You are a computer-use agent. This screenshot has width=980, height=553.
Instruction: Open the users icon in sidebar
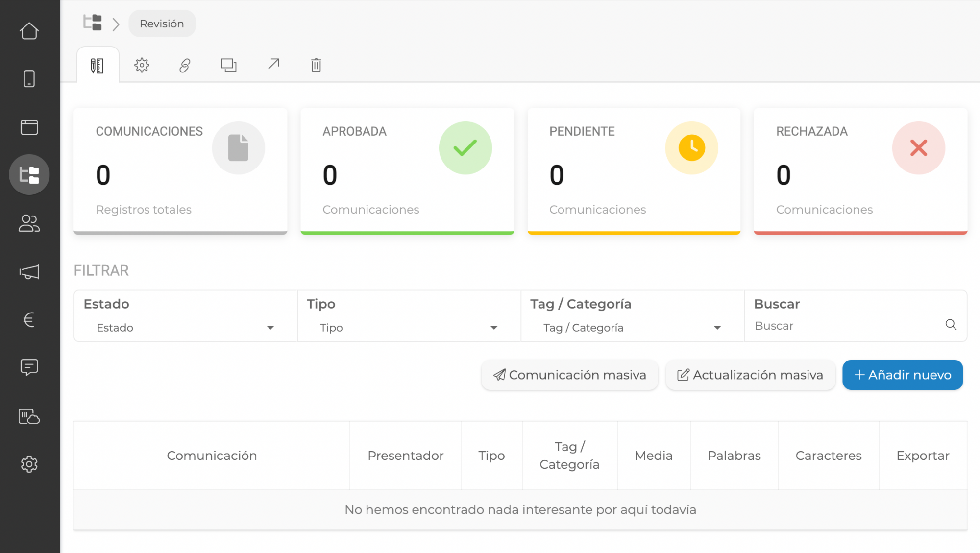(29, 223)
